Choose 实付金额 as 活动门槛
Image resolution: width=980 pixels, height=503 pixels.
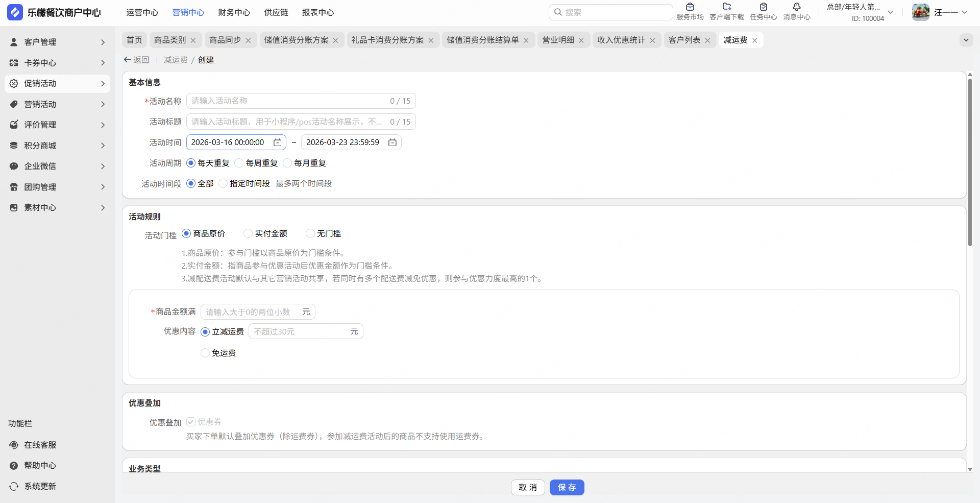click(248, 233)
